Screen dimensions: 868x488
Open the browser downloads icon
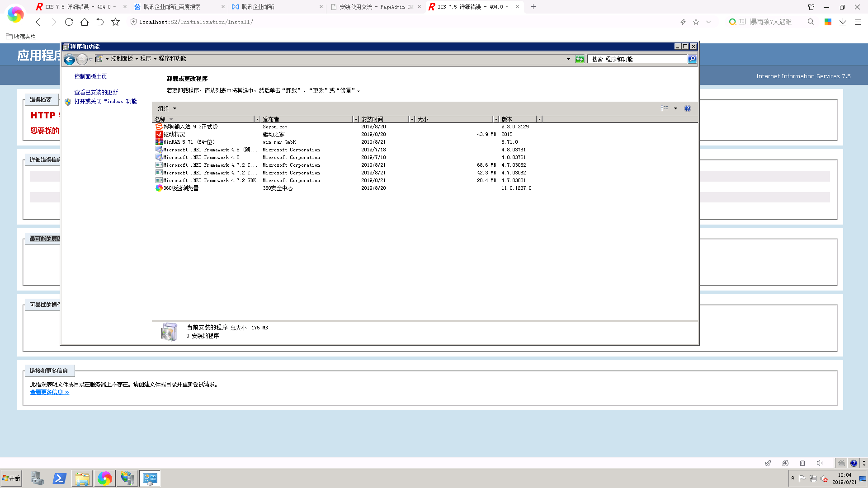pyautogui.click(x=843, y=22)
